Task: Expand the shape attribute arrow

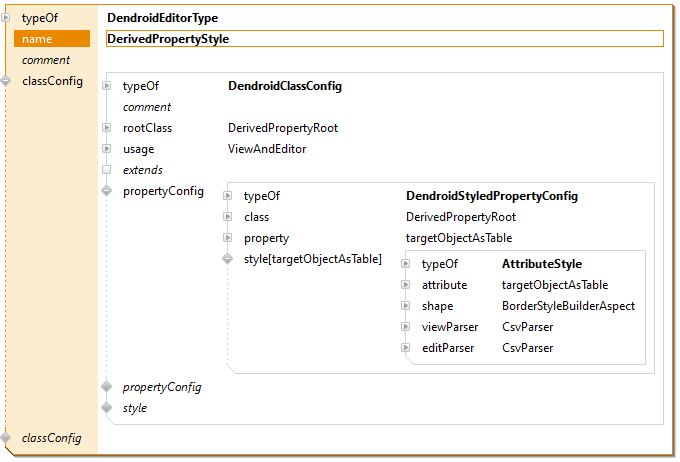Action: (x=406, y=306)
